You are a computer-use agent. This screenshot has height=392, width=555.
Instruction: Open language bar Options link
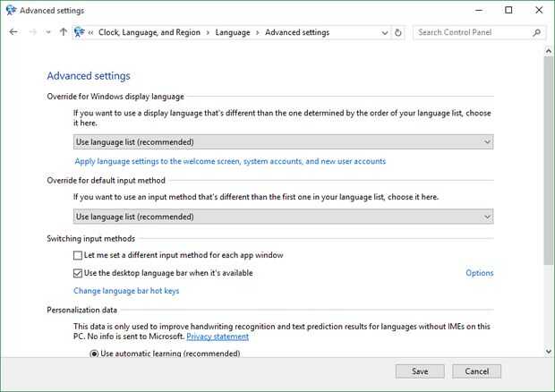point(479,273)
